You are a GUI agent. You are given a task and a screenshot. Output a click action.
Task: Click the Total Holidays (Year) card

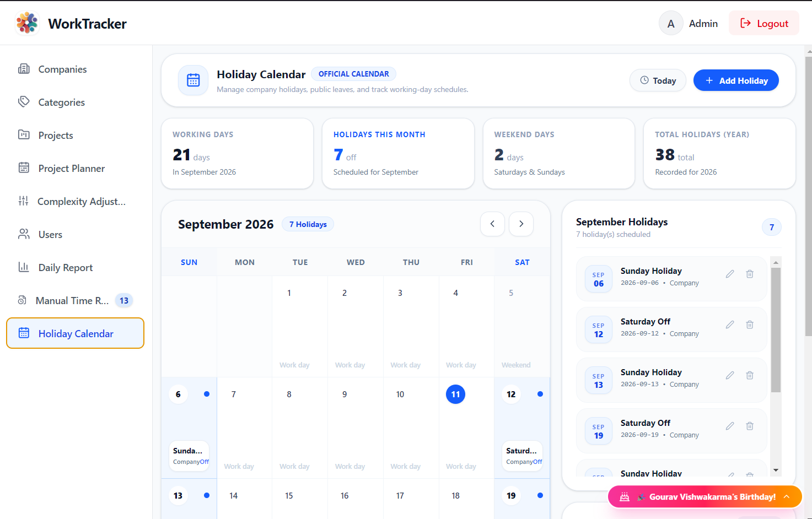(719, 153)
